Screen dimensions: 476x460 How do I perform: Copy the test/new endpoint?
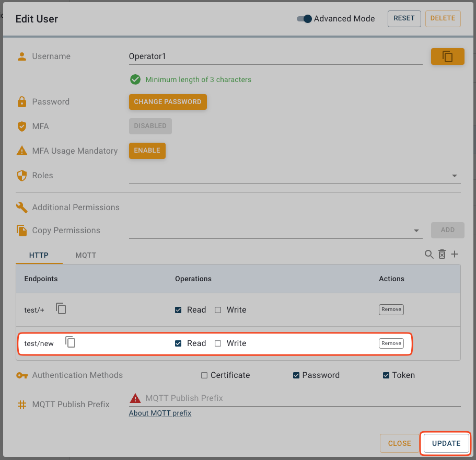coord(71,342)
